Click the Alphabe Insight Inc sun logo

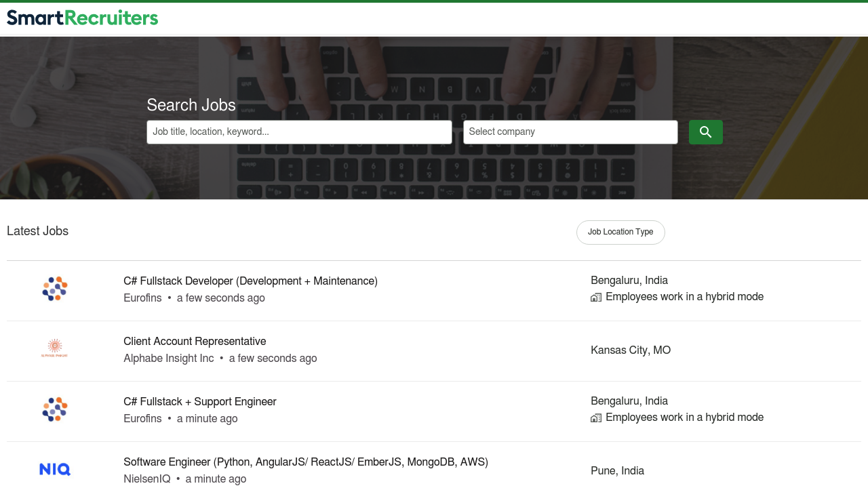[x=54, y=348]
